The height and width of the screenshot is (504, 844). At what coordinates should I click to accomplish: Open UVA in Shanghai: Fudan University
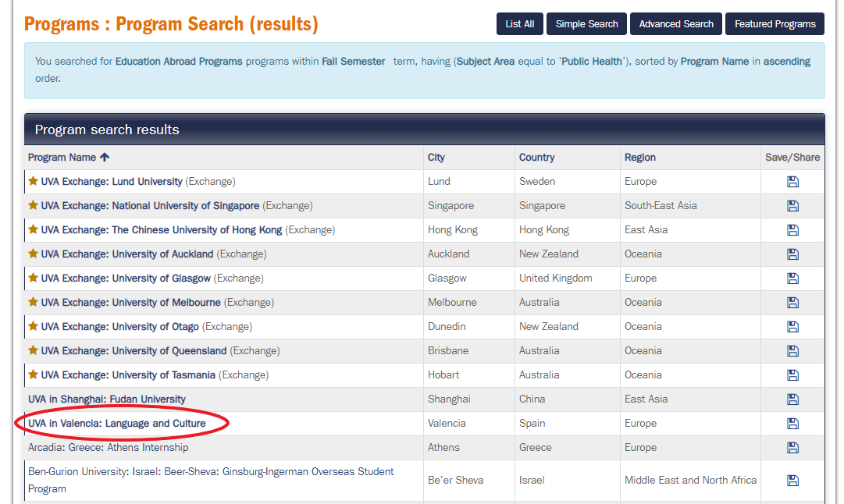(107, 399)
